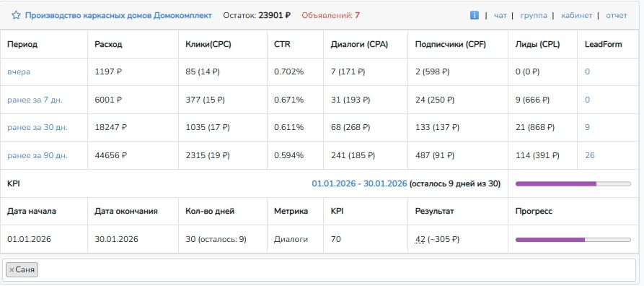Select the ранее за 7 дн. period

tap(35, 100)
